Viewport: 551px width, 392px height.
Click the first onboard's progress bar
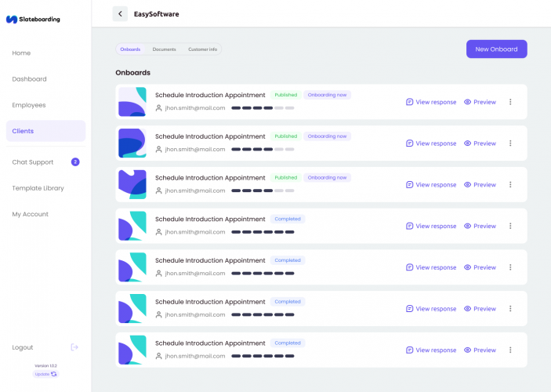[263, 108]
